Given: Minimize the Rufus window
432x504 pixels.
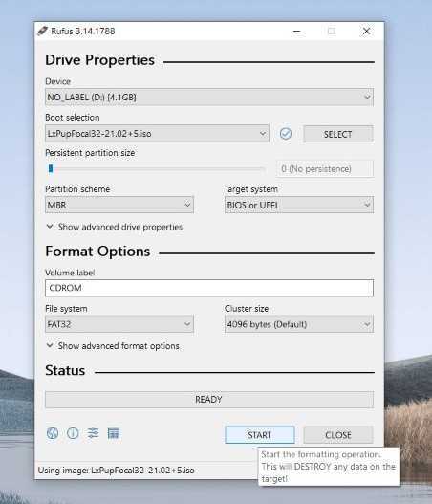Looking at the screenshot, I should [297, 32].
